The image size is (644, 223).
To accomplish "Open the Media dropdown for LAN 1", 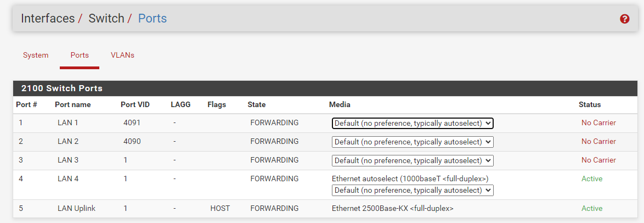I will [413, 123].
